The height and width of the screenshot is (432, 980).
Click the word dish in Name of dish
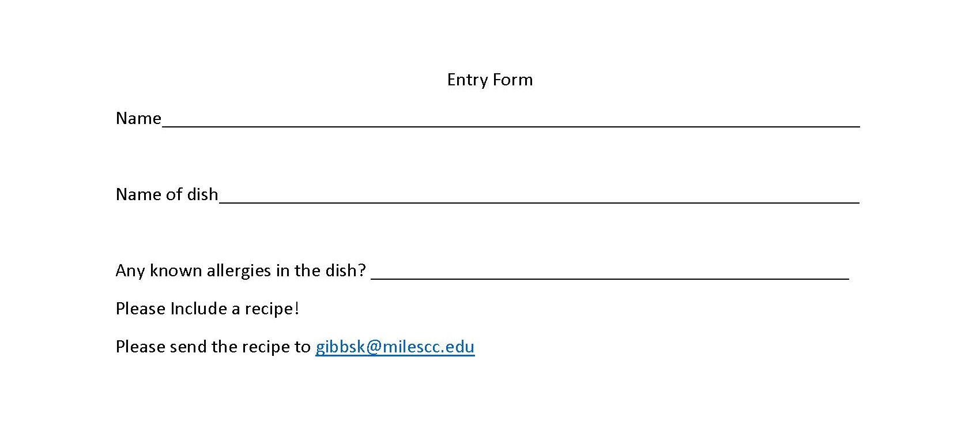click(202, 194)
